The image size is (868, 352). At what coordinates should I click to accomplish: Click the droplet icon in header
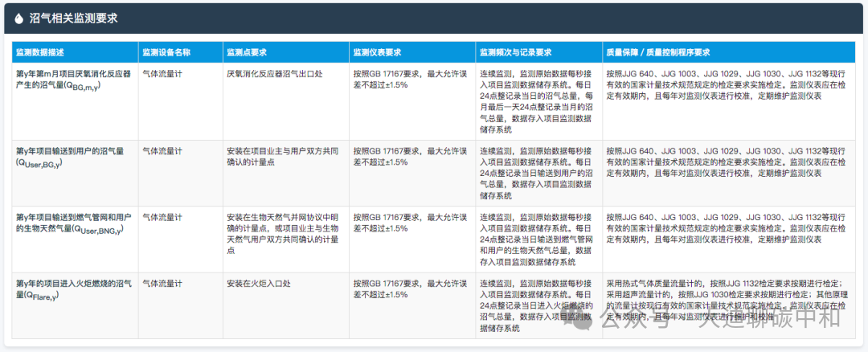tap(19, 18)
